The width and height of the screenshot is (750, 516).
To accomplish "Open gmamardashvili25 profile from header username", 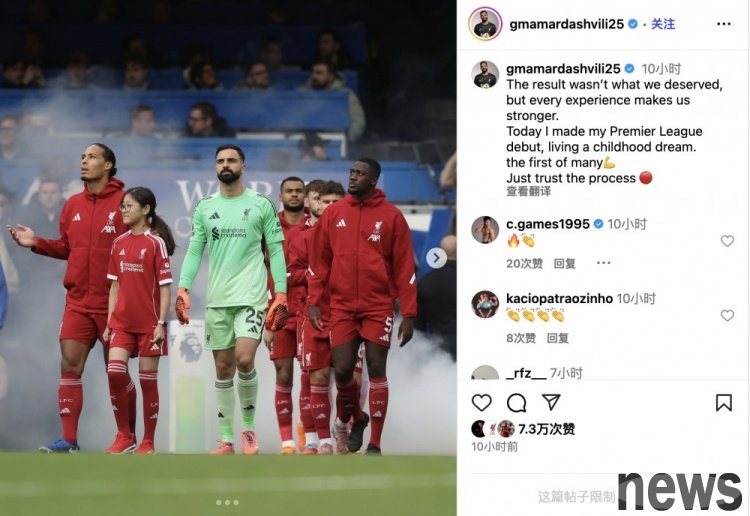I will 566,24.
